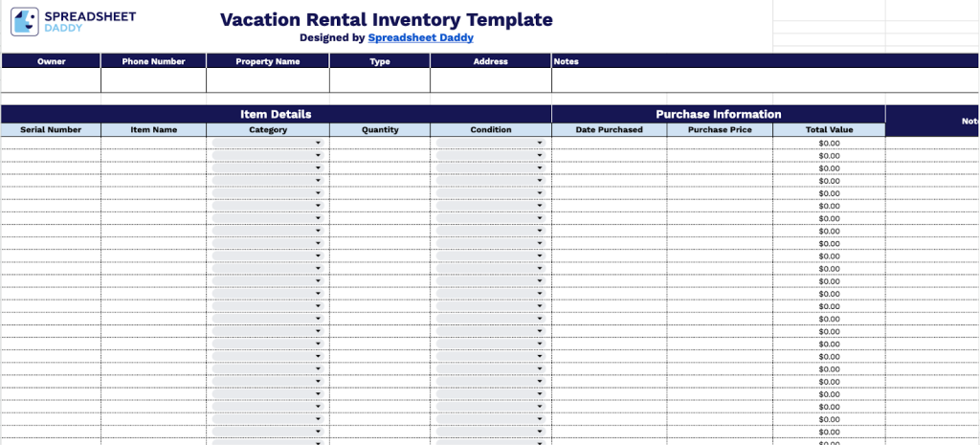This screenshot has height=445, width=980.
Task: Select the empty cell under Address
Action: click(x=490, y=80)
